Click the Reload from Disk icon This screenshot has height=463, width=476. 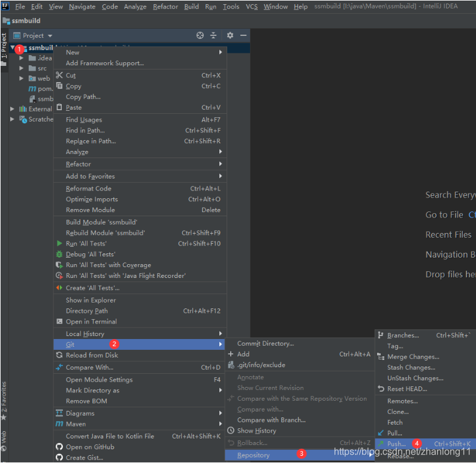coord(59,355)
